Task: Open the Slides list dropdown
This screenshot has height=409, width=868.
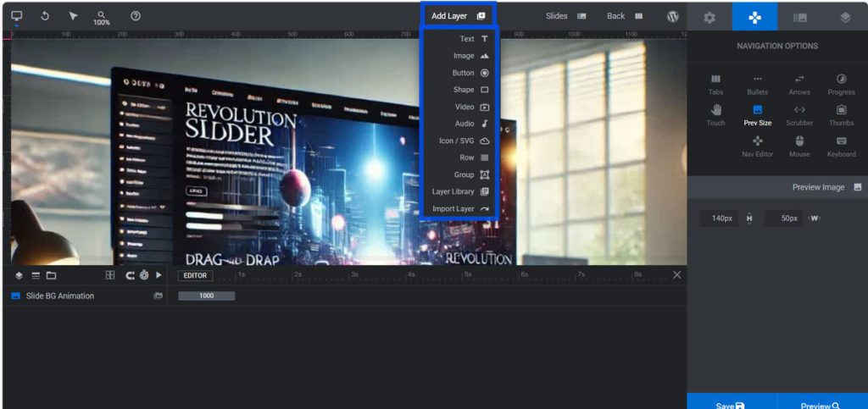Action: click(566, 16)
